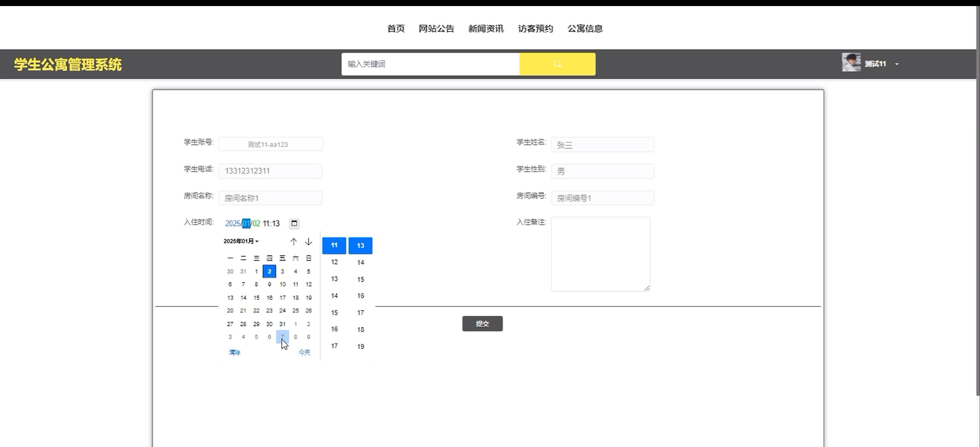Click the user avatar 测试11
This screenshot has height=447, width=980.
point(851,62)
